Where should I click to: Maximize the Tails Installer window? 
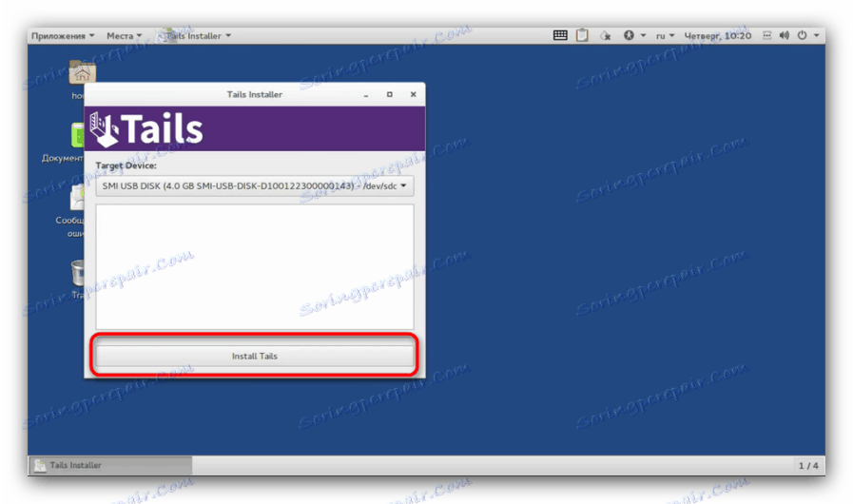390,95
